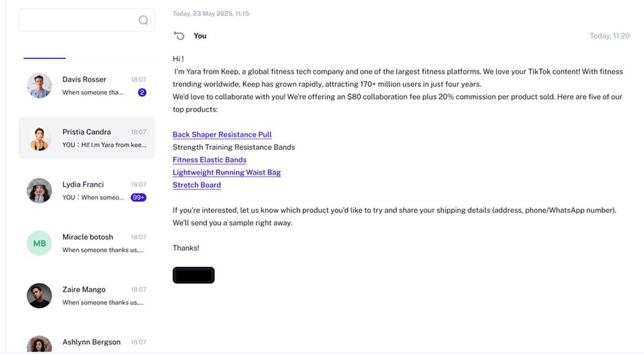The width and height of the screenshot is (644, 354).
Task: Open Zaire Mango's avatar
Action: (x=39, y=296)
